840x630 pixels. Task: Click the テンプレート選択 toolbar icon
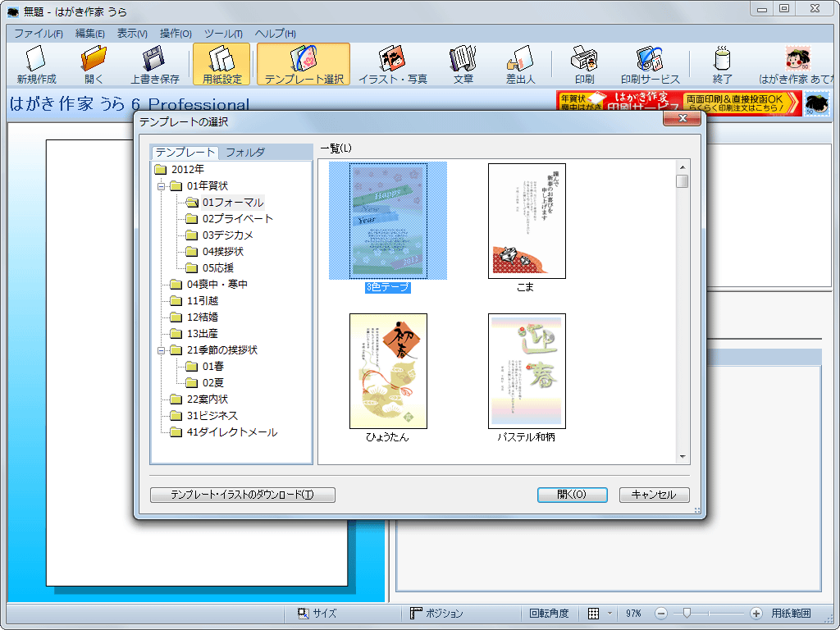coord(304,65)
